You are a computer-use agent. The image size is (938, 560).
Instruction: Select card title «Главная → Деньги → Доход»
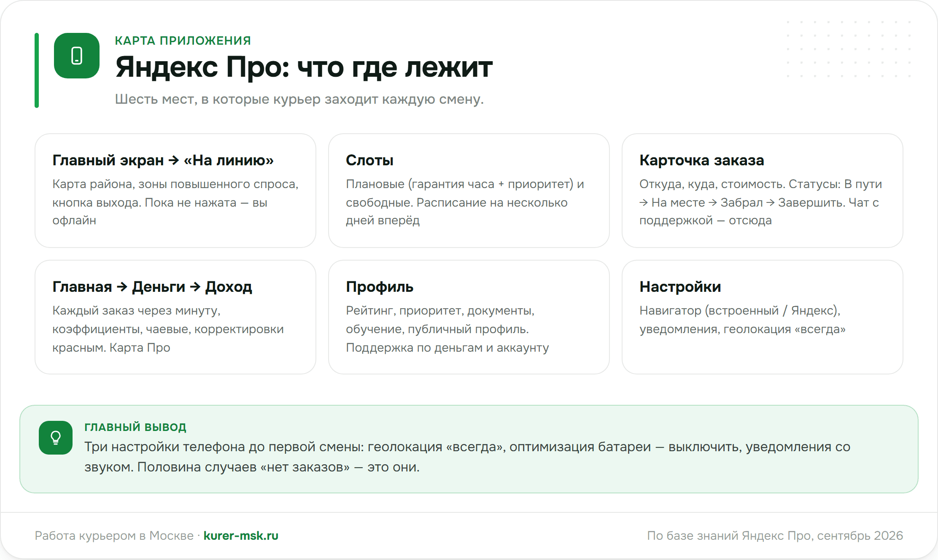coord(152,287)
